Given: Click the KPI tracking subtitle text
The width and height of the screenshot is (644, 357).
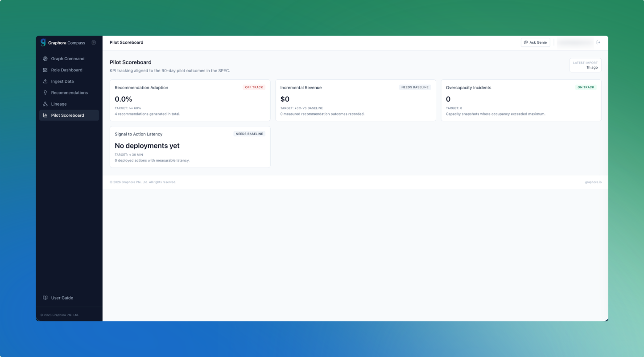Looking at the screenshot, I should click(x=170, y=71).
